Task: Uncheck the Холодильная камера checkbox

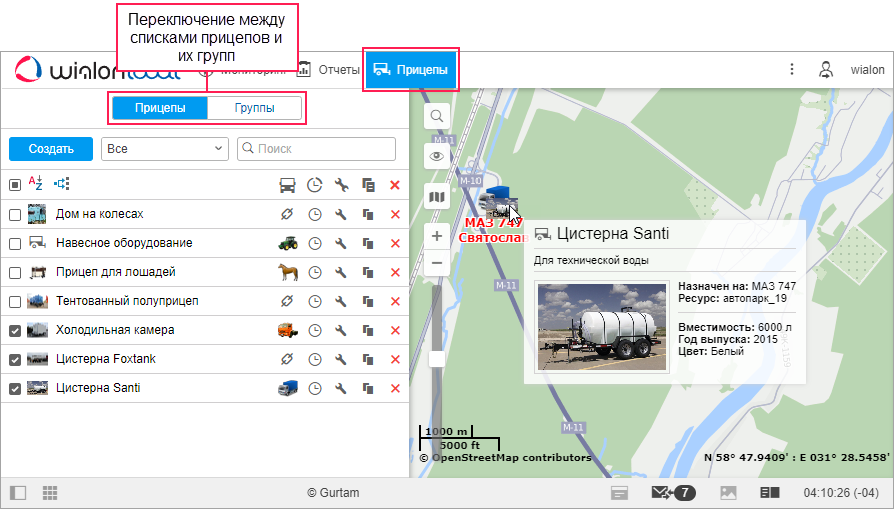Action: (15, 331)
